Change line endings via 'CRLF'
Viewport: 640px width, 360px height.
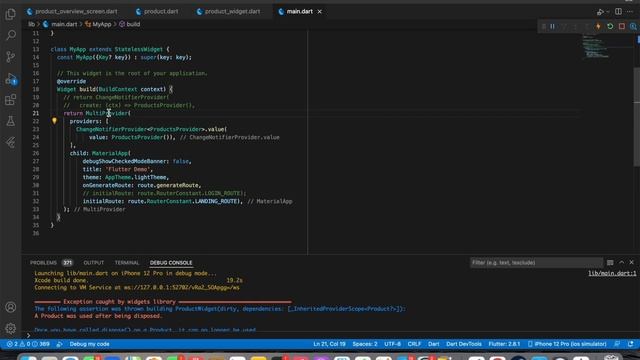coord(414,344)
